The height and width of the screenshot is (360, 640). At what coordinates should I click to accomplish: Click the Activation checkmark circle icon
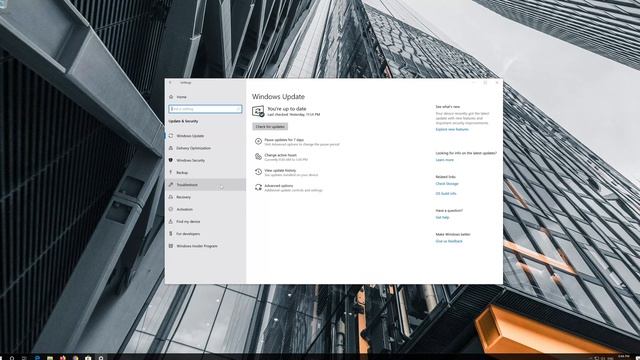(171, 209)
